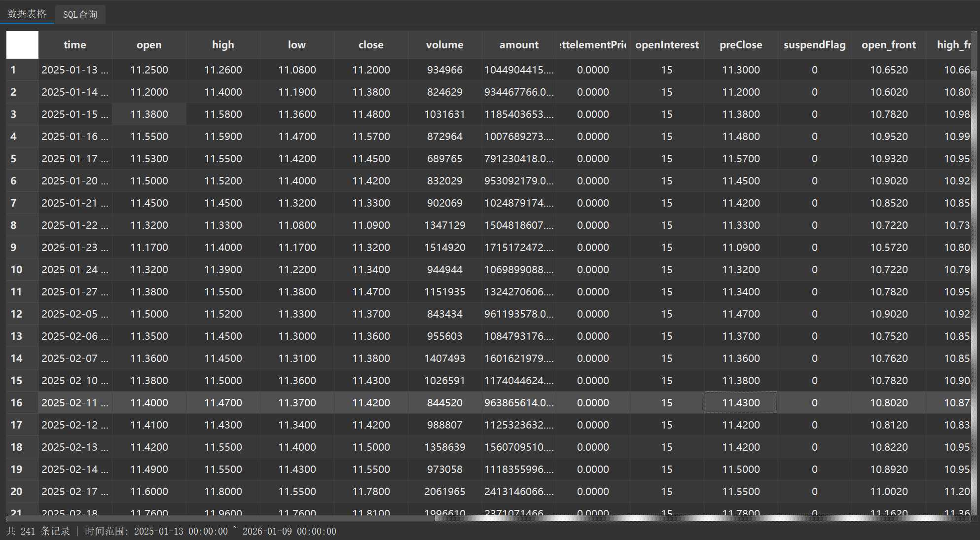
Task: Click close cell 11.0900 in row 8
Action: coord(371,225)
